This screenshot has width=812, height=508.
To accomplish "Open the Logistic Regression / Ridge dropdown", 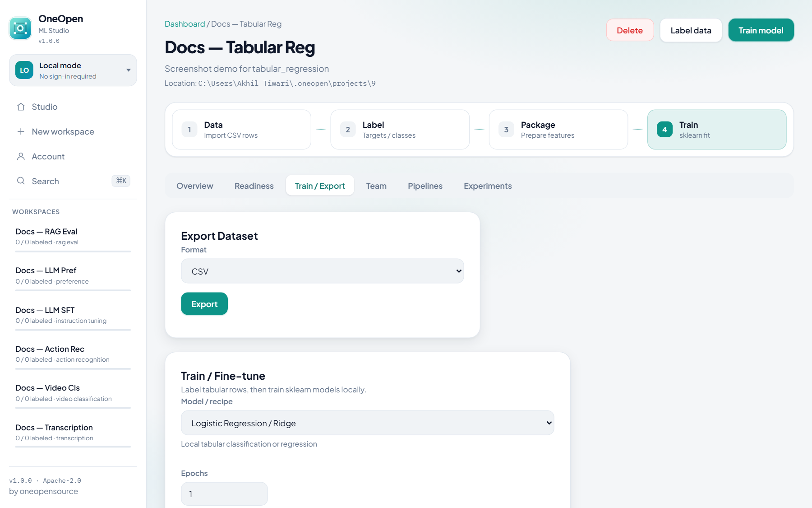I will (368, 423).
